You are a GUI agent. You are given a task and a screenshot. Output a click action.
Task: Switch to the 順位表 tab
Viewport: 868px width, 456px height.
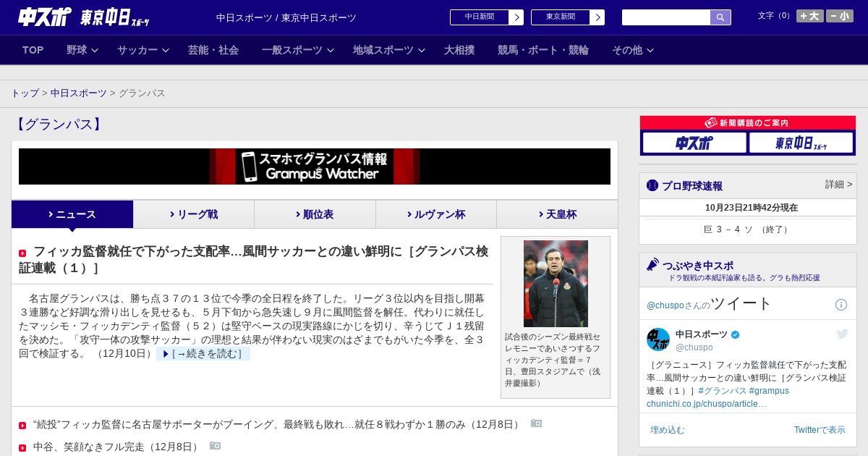315,214
